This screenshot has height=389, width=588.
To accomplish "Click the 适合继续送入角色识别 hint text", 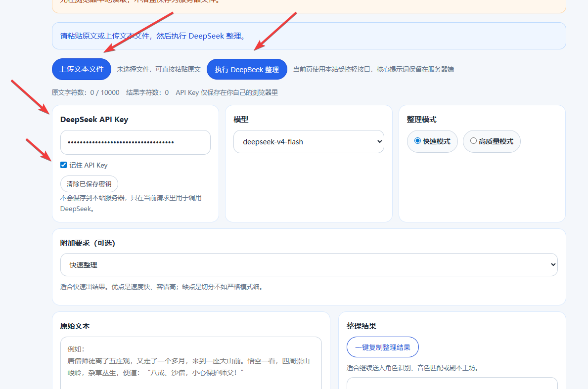I will click(413, 368).
